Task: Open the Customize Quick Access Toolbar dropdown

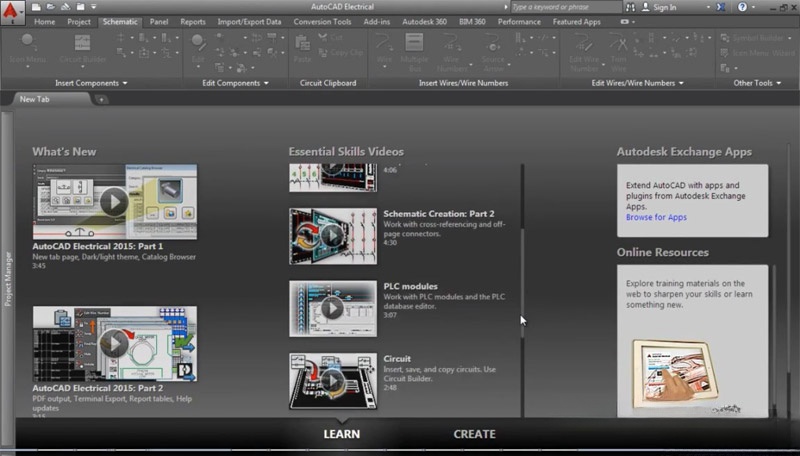Action: [x=94, y=7]
